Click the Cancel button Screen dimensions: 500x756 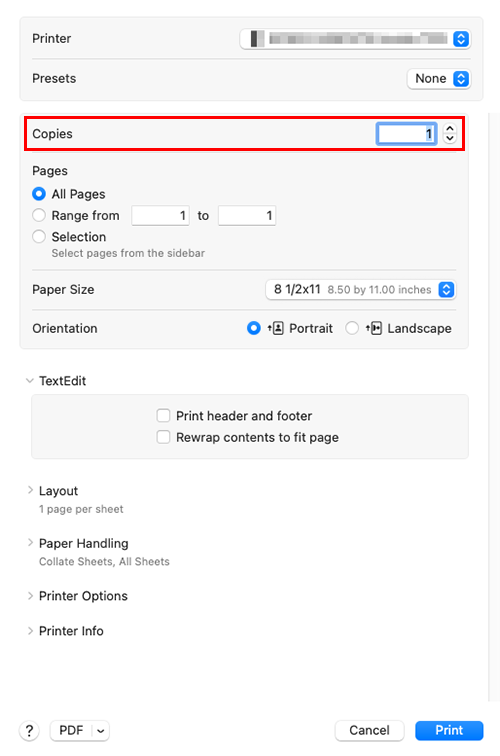tap(369, 730)
